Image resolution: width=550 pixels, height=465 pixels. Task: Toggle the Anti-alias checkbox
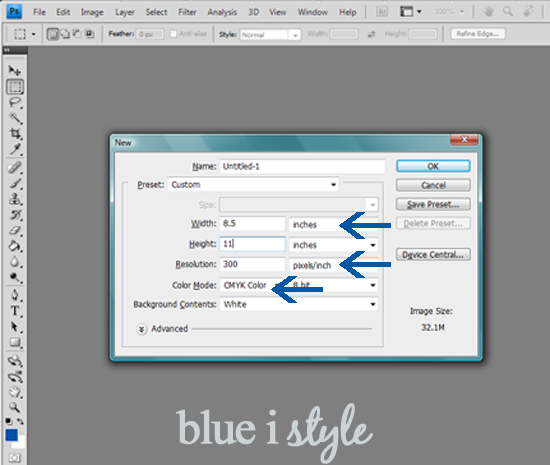(173, 34)
